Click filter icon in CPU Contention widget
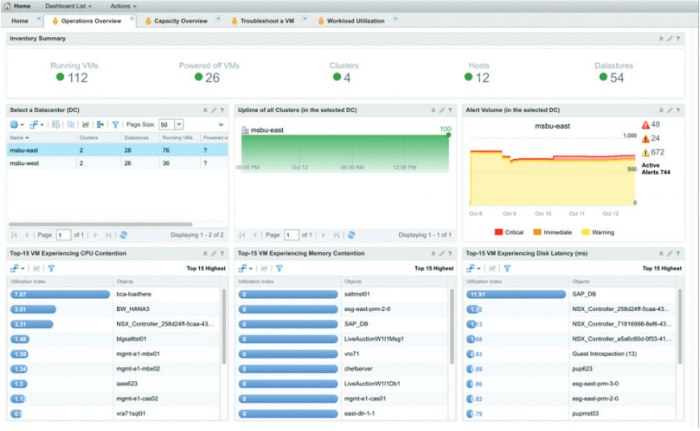The width and height of the screenshot is (700, 431). 51,268
